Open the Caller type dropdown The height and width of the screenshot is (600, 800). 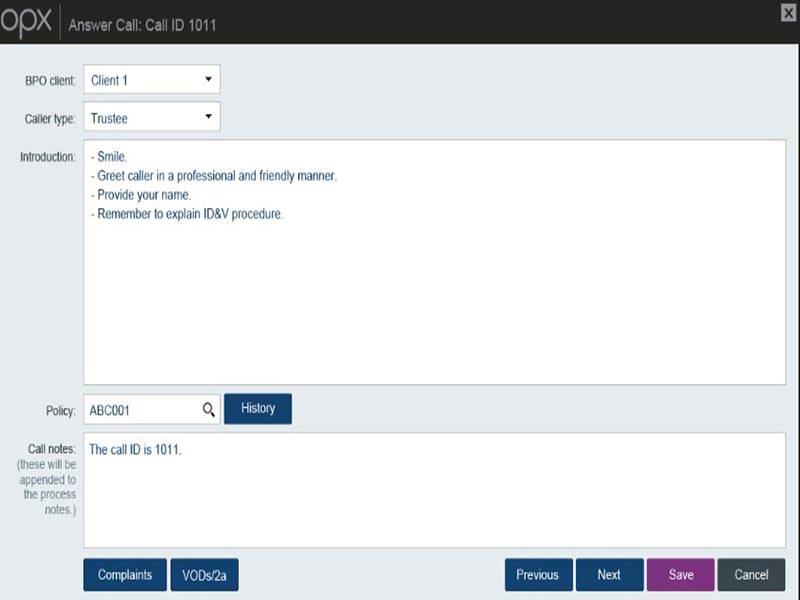(151, 117)
